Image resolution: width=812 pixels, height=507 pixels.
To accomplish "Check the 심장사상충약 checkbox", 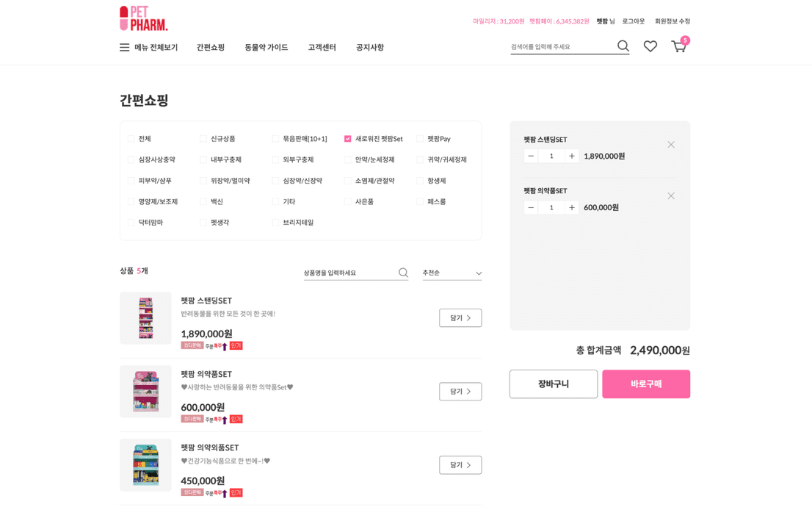I will (x=131, y=159).
